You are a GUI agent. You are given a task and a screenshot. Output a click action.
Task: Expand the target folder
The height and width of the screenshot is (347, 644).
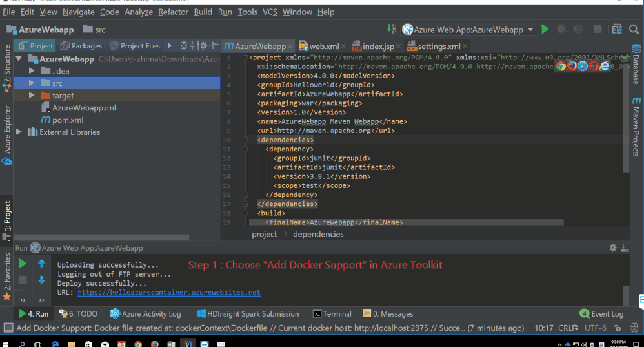tap(32, 96)
